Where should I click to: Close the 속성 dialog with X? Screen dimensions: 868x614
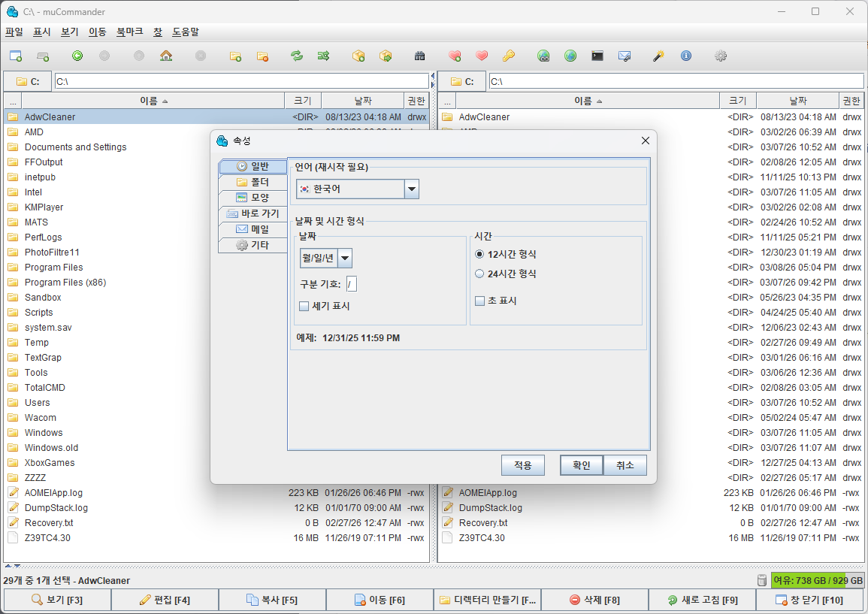[x=645, y=141]
